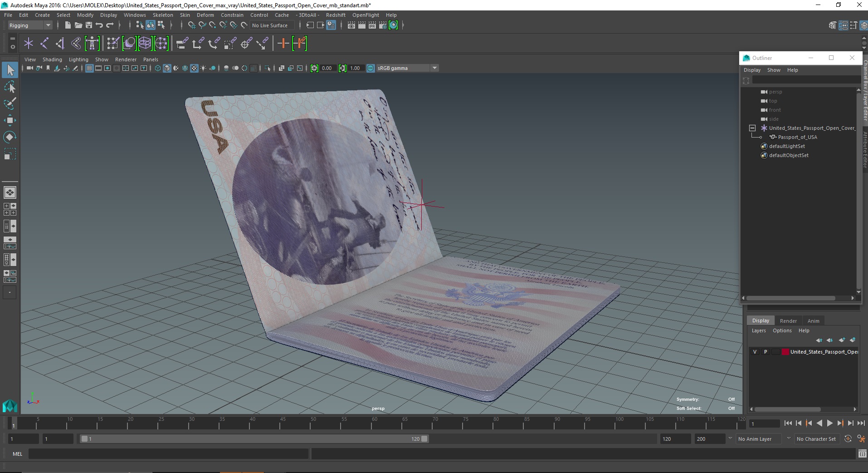Toggle smooth shade all in panel toolbar
The image size is (868, 473).
click(x=167, y=68)
